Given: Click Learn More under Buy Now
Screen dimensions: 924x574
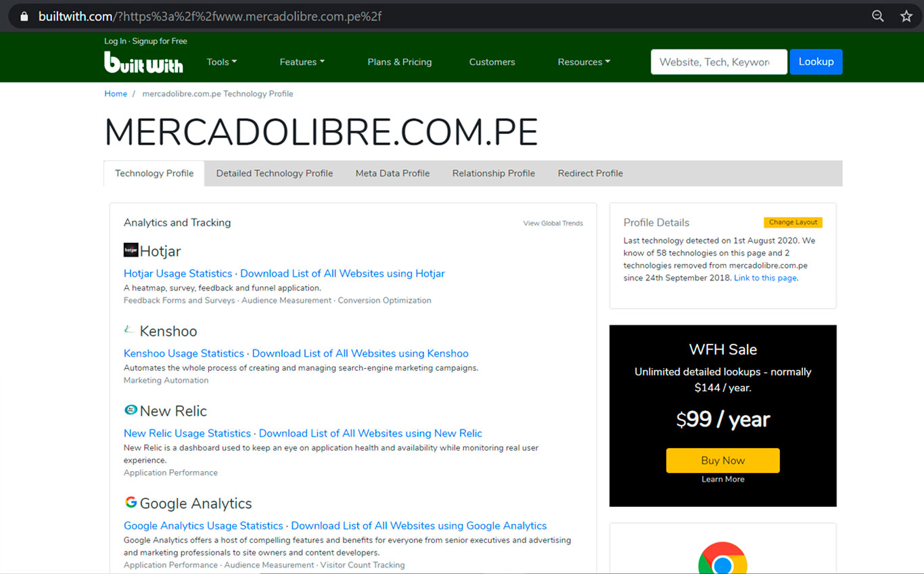Looking at the screenshot, I should 722,479.
